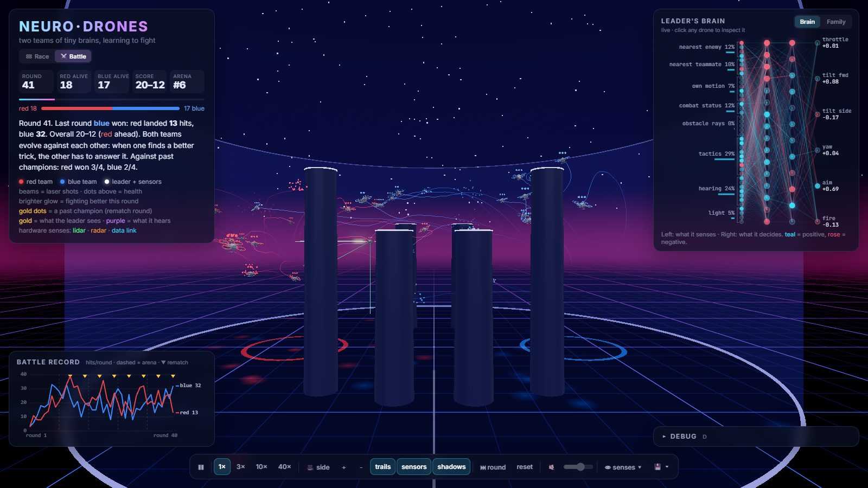868x488 pixels.
Task: Click the 'nearest enemy 12%' label
Action: [706, 47]
